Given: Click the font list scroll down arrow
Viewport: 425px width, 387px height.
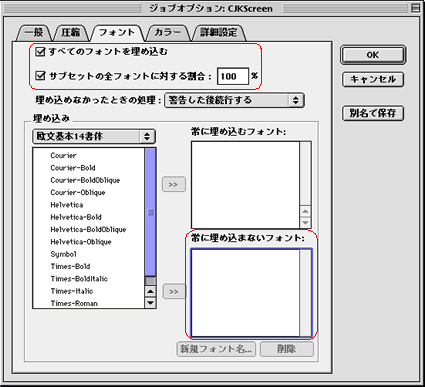Looking at the screenshot, I should click(x=150, y=303).
